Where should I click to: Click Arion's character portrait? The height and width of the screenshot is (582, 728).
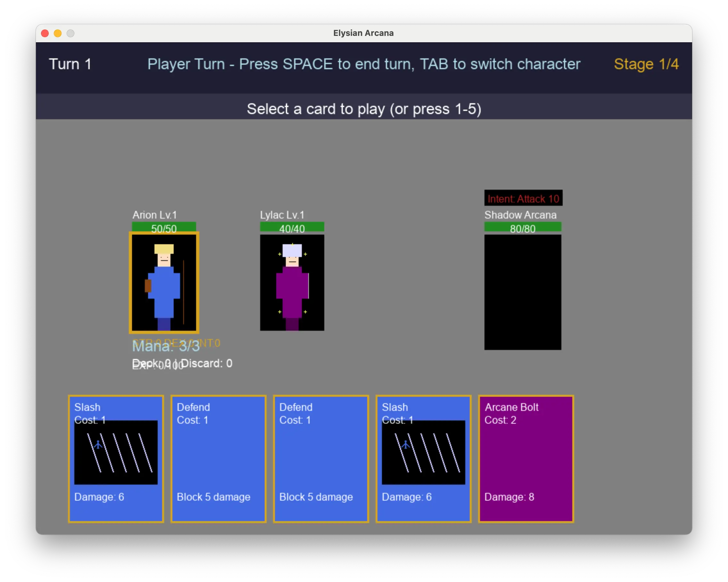point(164,282)
